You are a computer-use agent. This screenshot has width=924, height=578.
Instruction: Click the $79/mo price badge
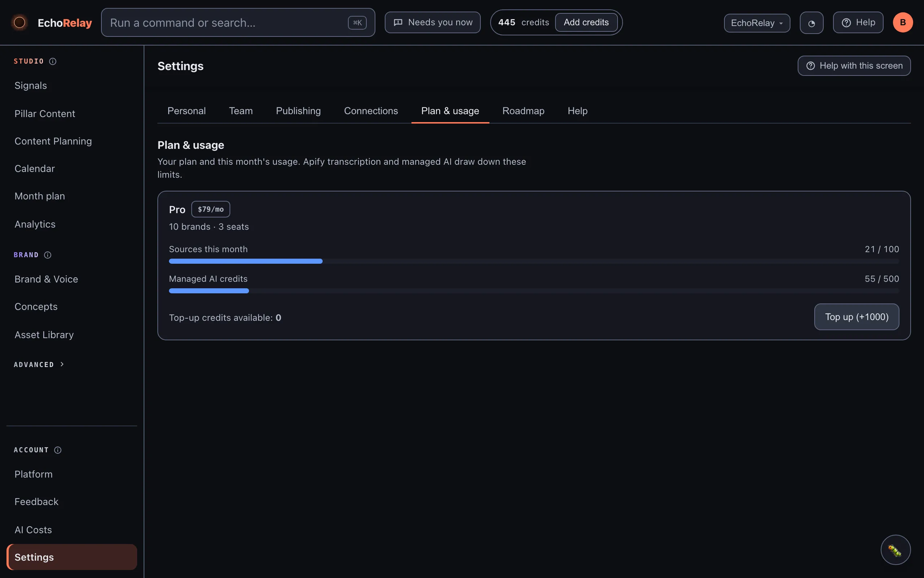coord(210,210)
